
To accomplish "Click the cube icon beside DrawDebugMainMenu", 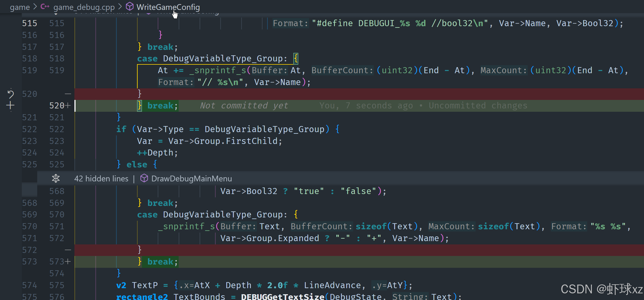I will point(144,178).
